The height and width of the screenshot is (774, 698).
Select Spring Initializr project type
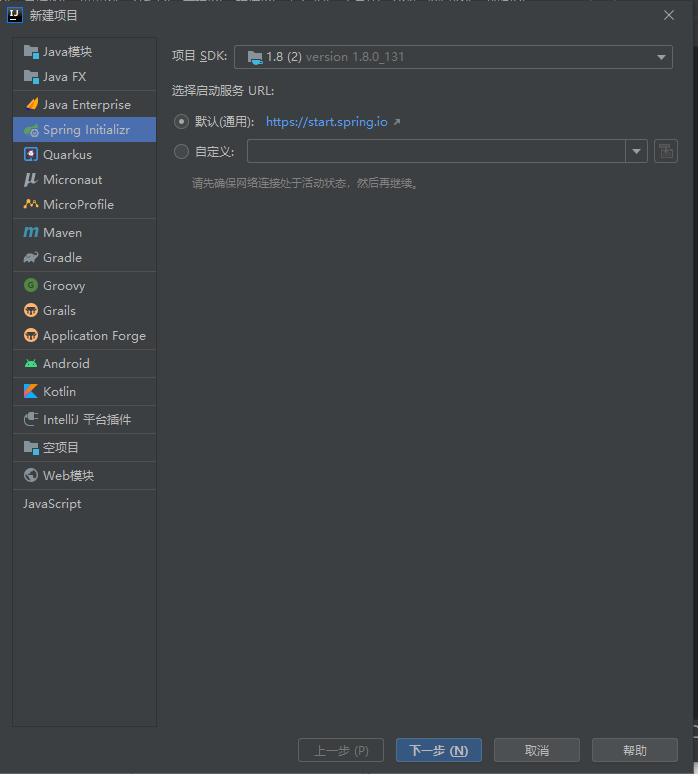pyautogui.click(x=84, y=130)
